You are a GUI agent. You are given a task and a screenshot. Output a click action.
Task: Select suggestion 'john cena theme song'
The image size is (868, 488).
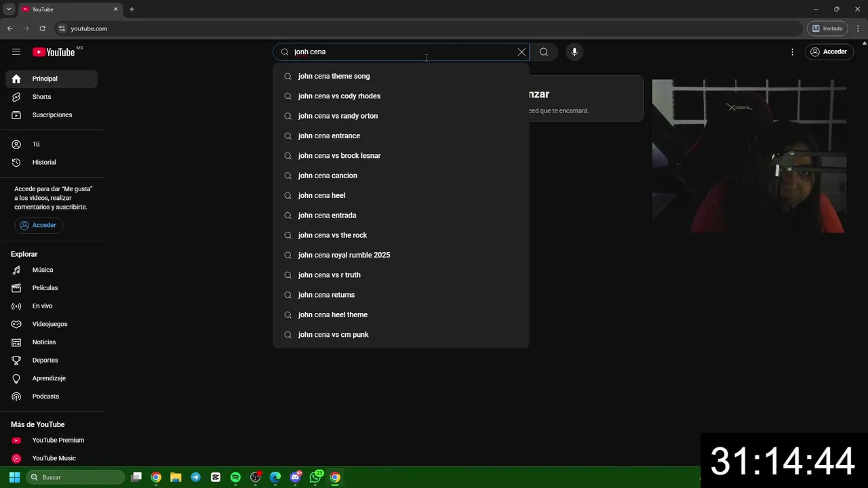point(401,77)
